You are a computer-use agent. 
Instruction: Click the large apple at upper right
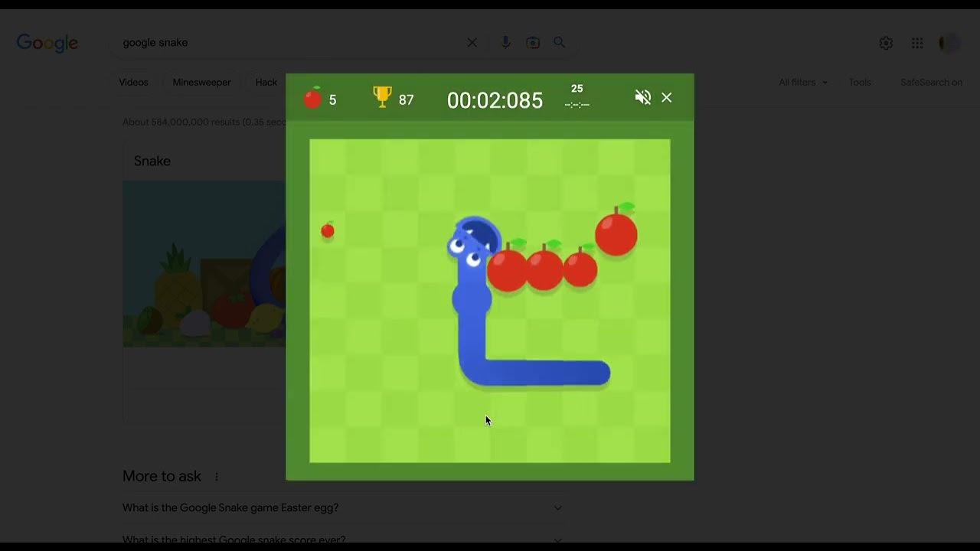coord(616,230)
